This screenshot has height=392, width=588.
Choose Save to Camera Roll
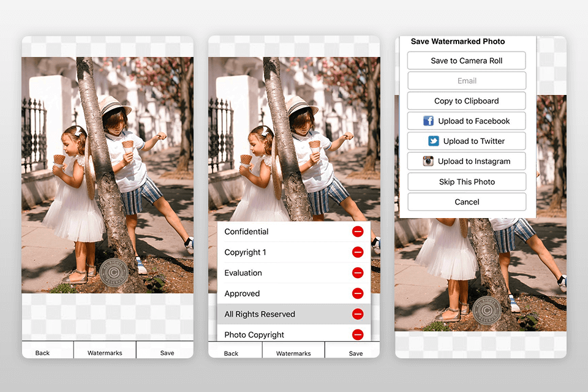coord(466,60)
